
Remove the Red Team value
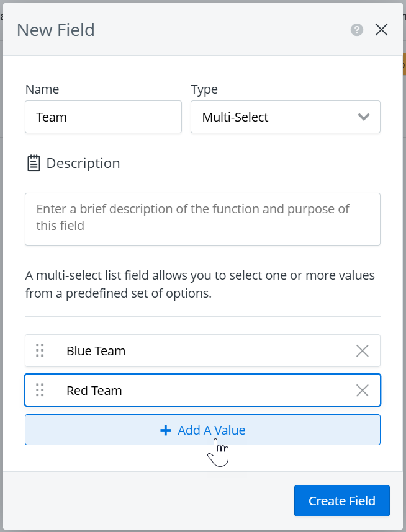click(363, 390)
